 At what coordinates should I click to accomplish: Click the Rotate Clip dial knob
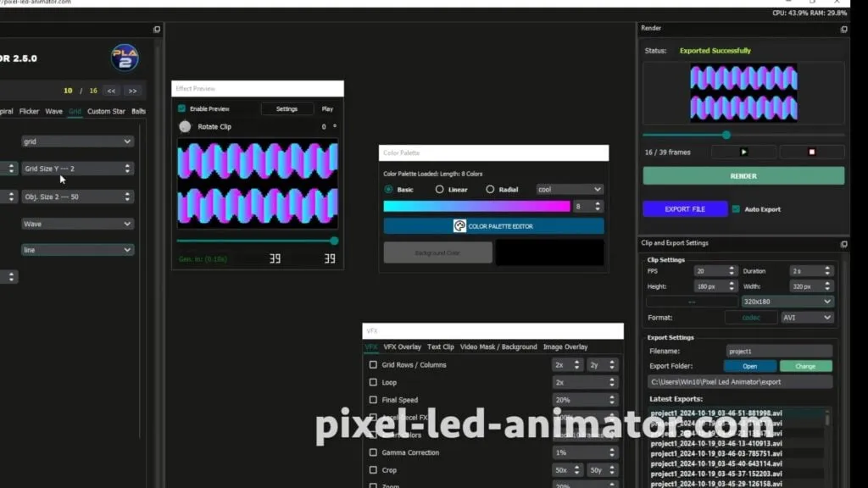coord(185,127)
